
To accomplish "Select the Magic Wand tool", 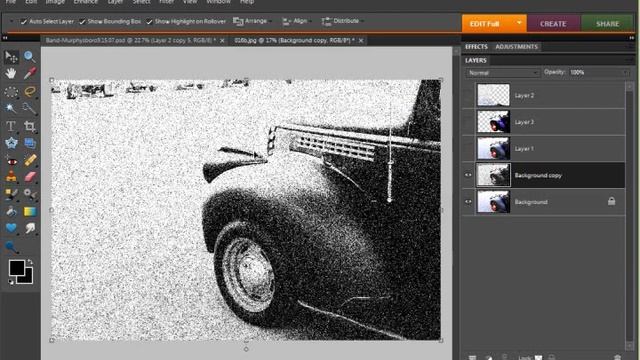I will (11, 108).
